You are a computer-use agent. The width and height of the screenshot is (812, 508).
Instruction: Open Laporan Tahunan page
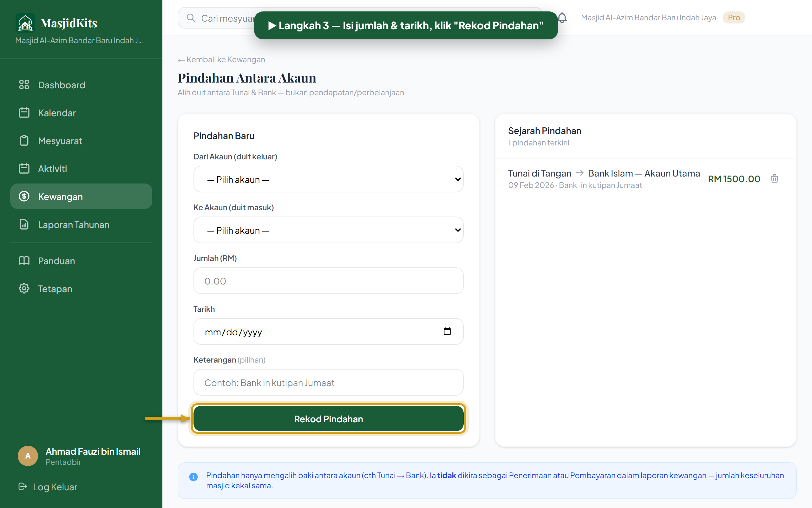point(81,224)
